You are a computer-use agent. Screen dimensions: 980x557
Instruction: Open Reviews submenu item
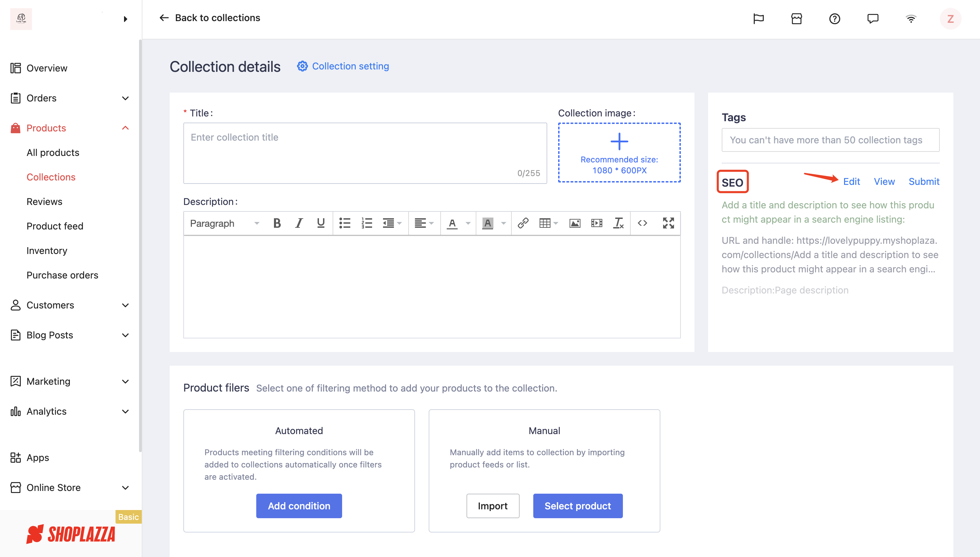pyautogui.click(x=44, y=201)
